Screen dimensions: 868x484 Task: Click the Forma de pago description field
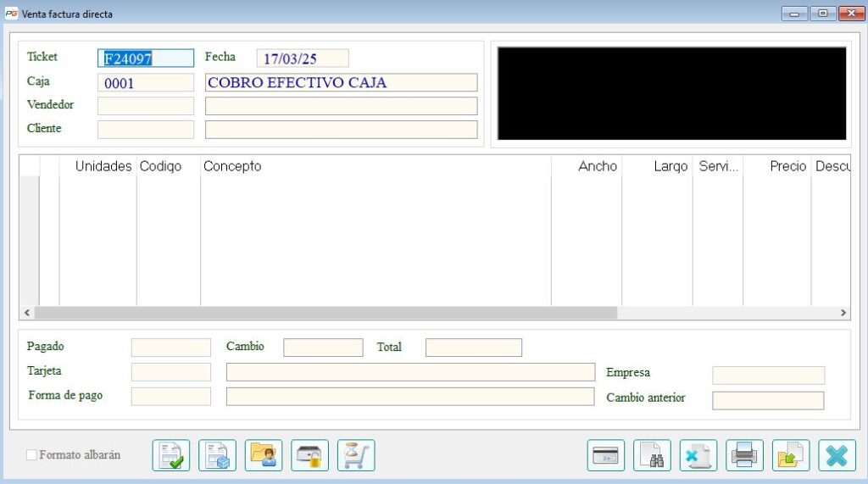click(x=410, y=397)
